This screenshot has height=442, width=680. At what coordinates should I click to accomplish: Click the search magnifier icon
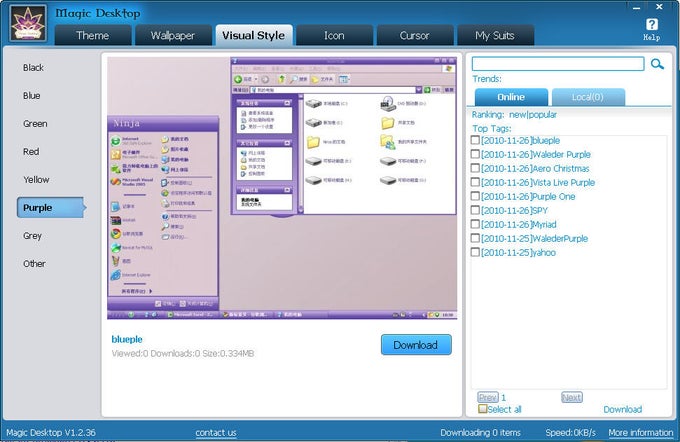coord(657,64)
